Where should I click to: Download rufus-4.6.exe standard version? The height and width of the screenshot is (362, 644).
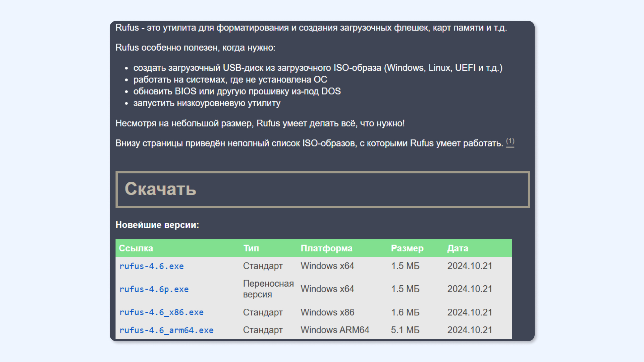[x=152, y=266]
